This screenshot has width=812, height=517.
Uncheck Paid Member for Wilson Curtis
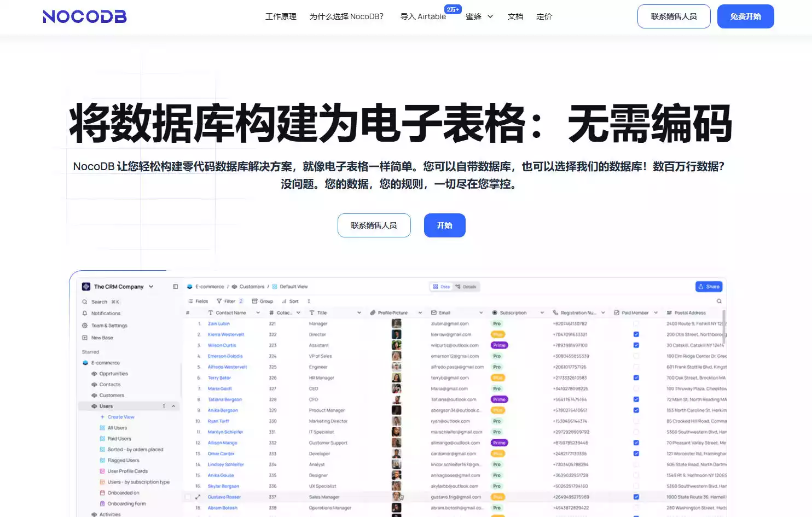pos(636,345)
